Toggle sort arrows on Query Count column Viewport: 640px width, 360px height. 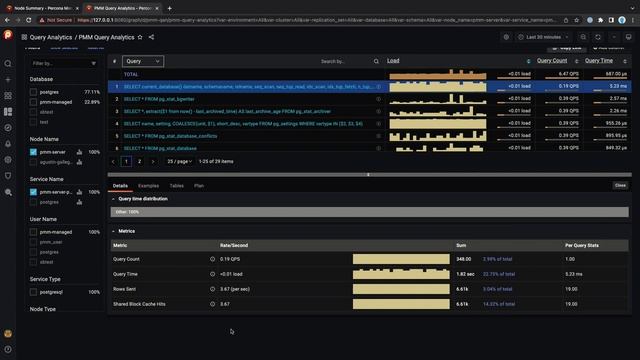[x=576, y=61]
